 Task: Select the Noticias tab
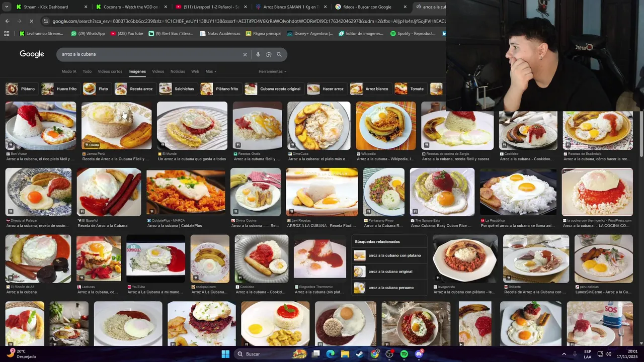tap(178, 71)
